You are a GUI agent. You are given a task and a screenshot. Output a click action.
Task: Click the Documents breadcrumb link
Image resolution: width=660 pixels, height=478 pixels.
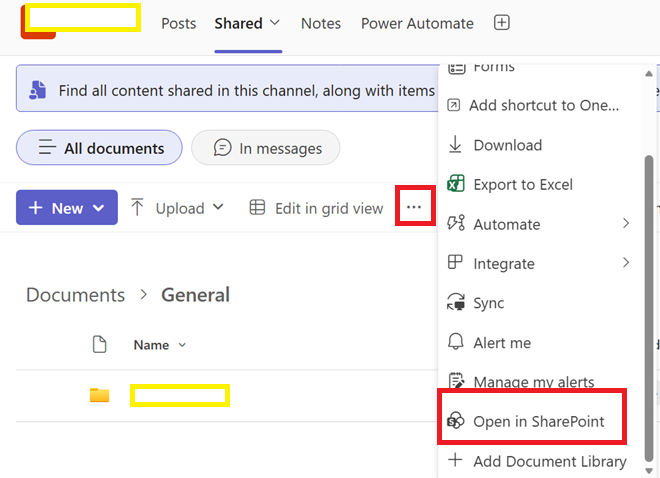76,295
